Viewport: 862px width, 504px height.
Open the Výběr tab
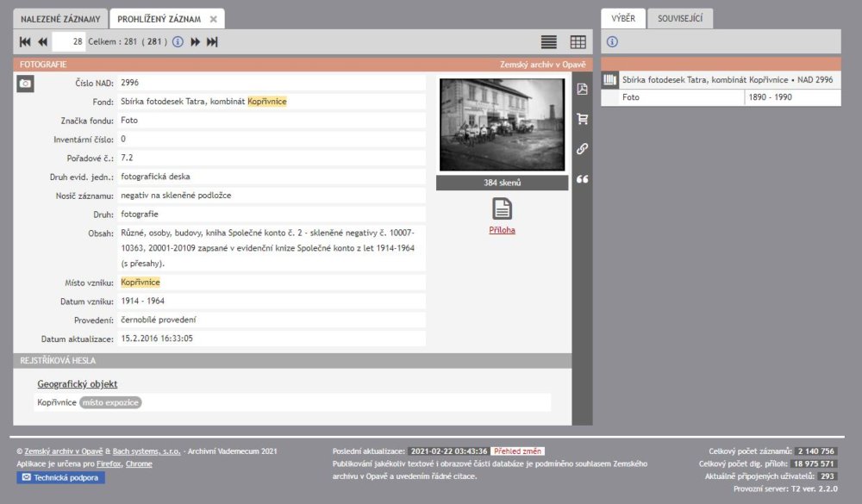[x=623, y=18]
